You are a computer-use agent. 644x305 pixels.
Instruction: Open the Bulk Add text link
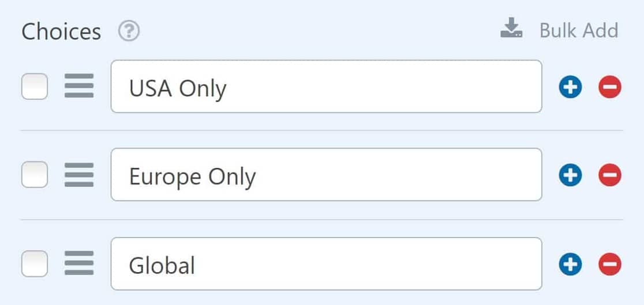click(579, 31)
